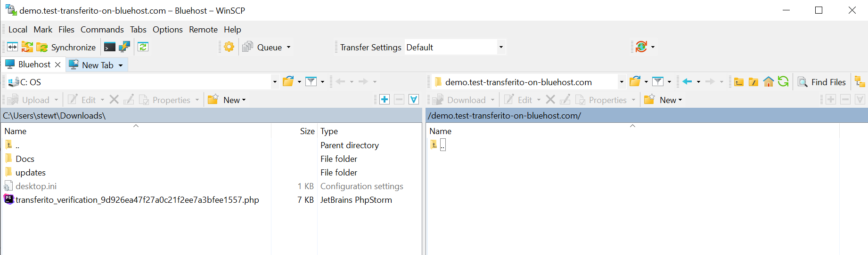Open the Tabs menu
Image resolution: width=868 pixels, height=255 pixels.
138,29
